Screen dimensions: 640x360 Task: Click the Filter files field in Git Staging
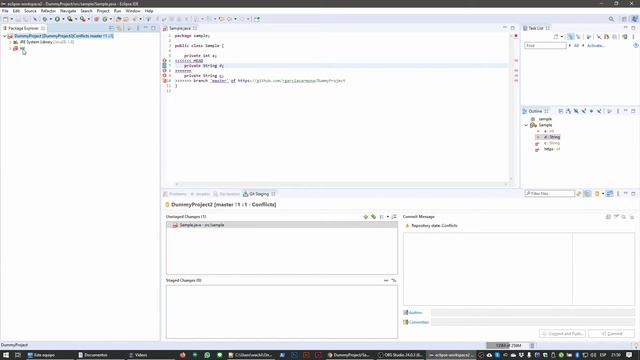coord(549,193)
